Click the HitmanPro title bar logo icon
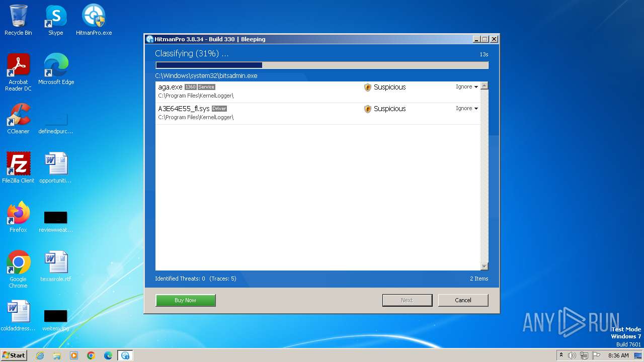The height and width of the screenshot is (362, 644). [x=149, y=39]
